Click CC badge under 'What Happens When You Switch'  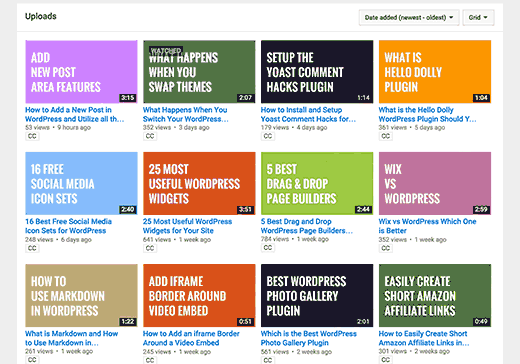[x=150, y=136]
